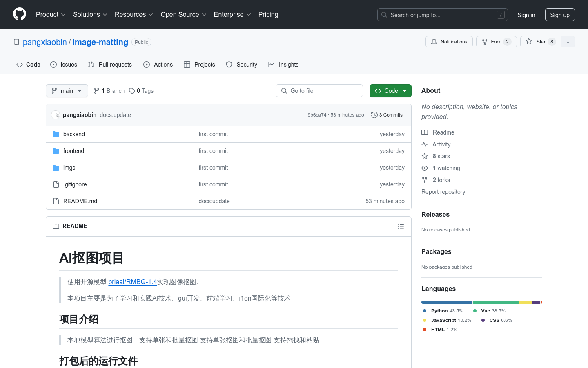Image resolution: width=588 pixels, height=368 pixels.
Task: Click the HTML 1.2% language entry
Action: pos(440,330)
